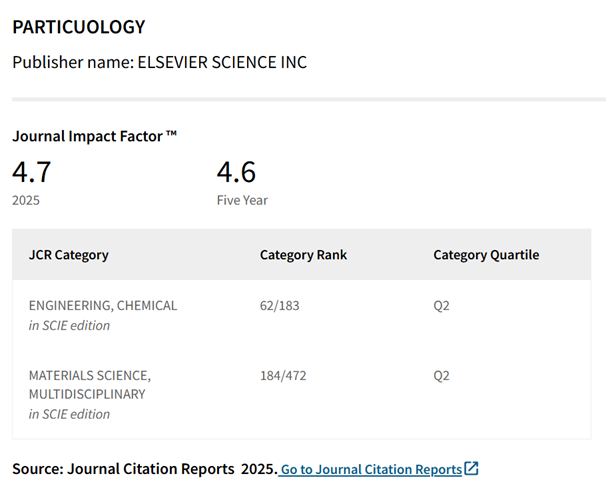Click in SCIE edition under Engineering, Chemical
The image size is (606, 484).
tap(70, 326)
